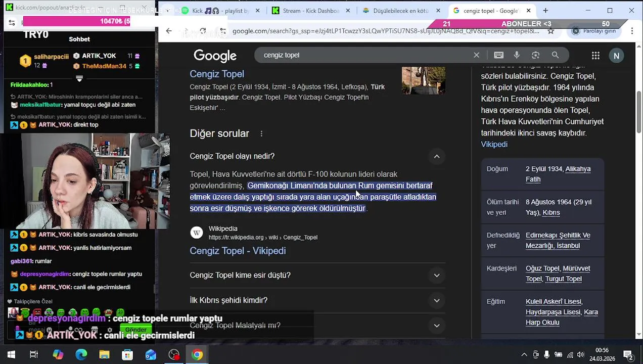Open the Google account avatar N
643x364 pixels.
tap(616, 56)
